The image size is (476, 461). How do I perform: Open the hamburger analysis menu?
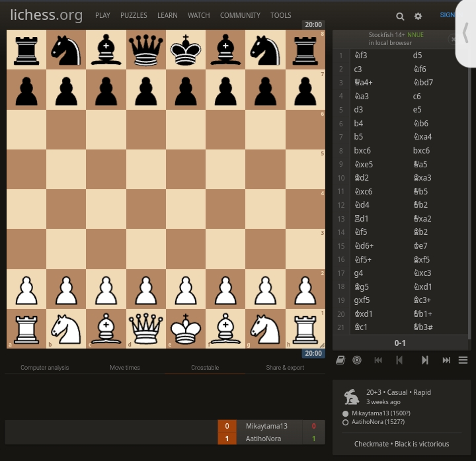coord(463,360)
